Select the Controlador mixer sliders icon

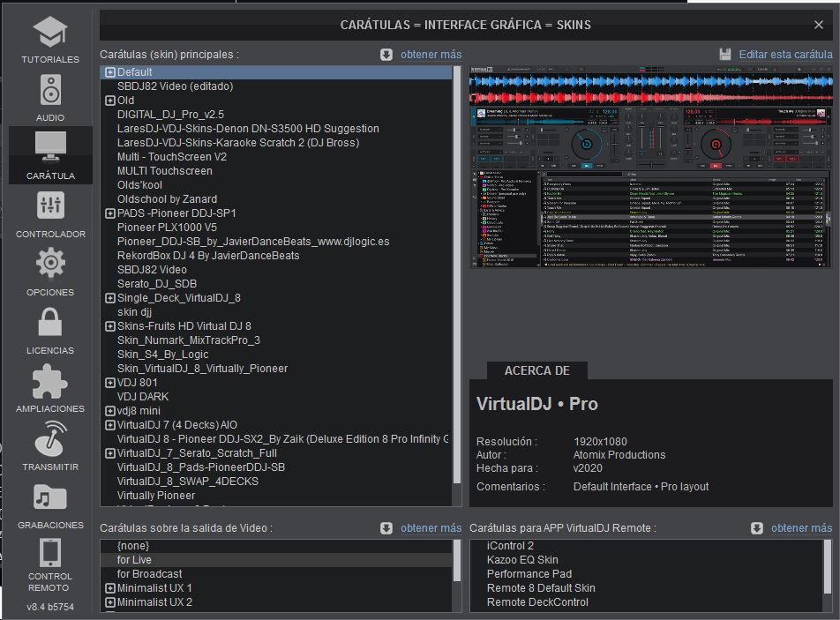tap(50, 206)
